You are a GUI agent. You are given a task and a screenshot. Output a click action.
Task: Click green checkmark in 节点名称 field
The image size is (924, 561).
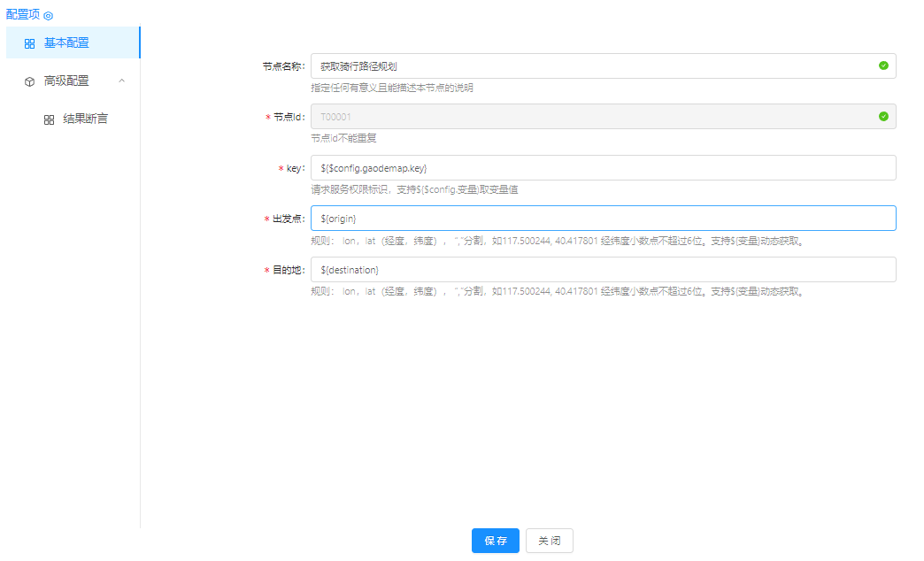tap(882, 65)
